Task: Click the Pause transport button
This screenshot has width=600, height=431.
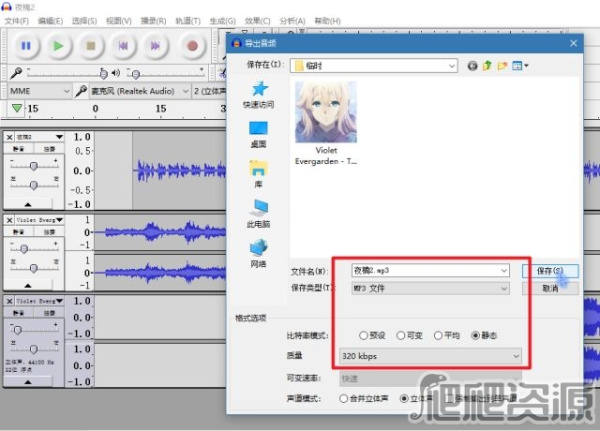Action: [26, 46]
